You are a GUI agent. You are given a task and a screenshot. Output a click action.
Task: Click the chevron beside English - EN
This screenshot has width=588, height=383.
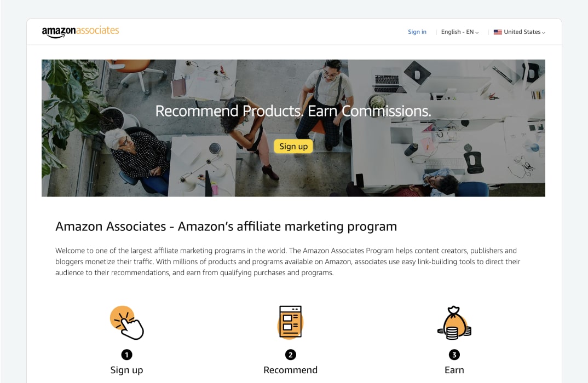coord(477,33)
